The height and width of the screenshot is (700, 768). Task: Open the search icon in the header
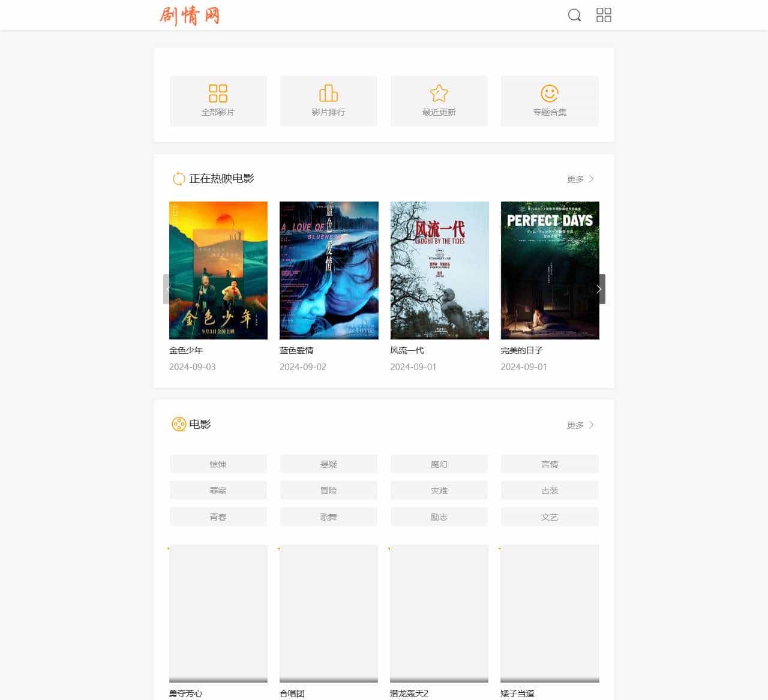[x=574, y=15]
